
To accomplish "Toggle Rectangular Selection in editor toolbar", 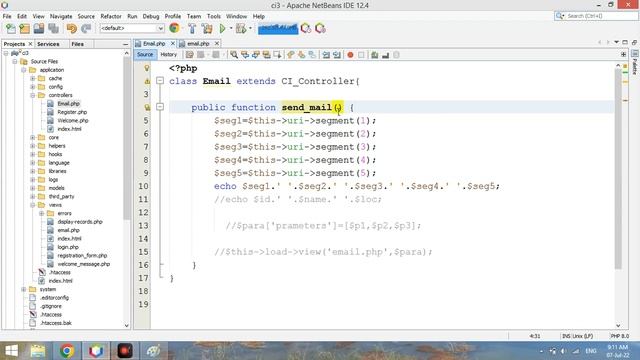I will pyautogui.click(x=278, y=55).
